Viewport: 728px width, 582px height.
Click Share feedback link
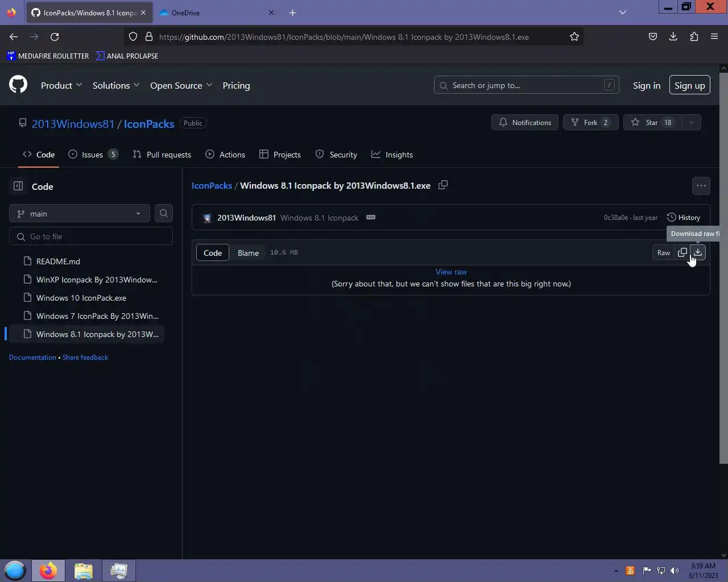click(85, 357)
